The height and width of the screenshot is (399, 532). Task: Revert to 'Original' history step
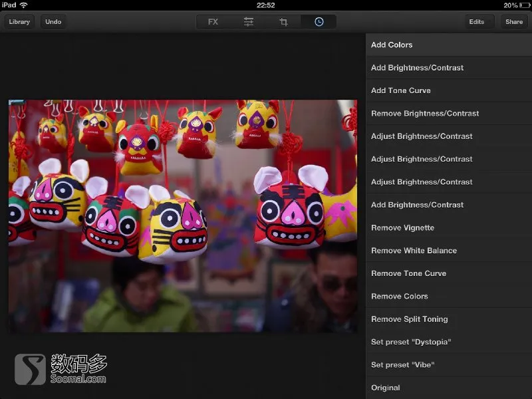coord(449,388)
